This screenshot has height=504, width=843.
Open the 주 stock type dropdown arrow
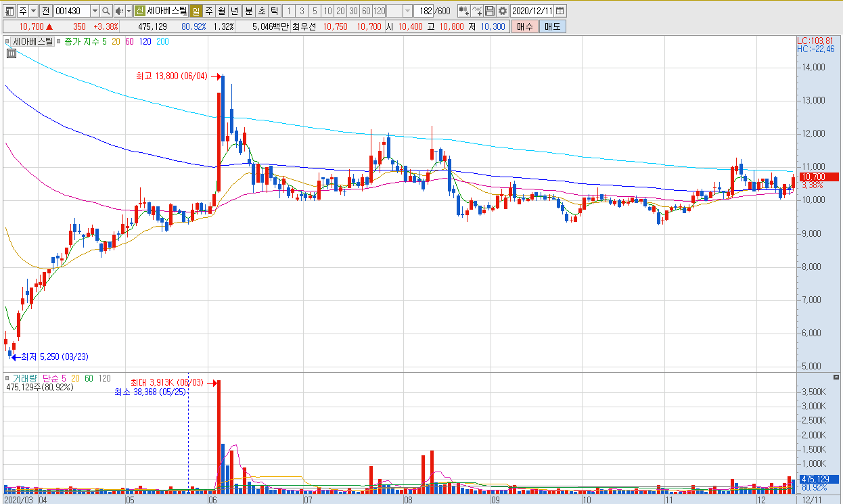[34, 11]
